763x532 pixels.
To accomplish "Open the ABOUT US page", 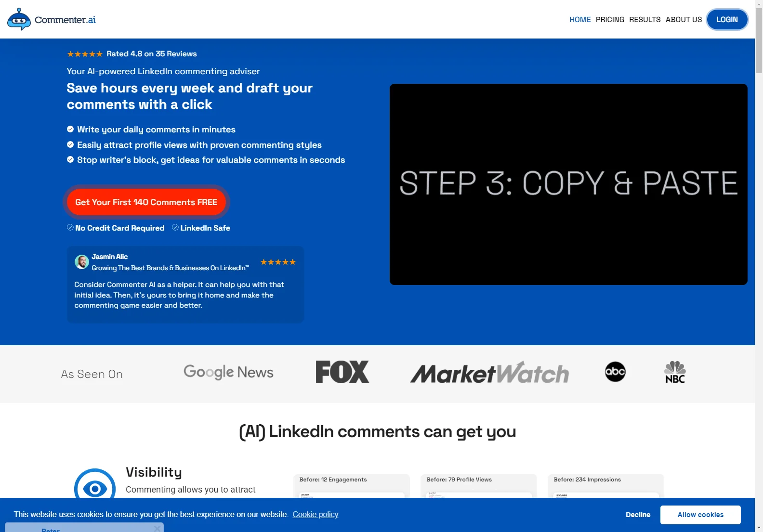I will [684, 20].
